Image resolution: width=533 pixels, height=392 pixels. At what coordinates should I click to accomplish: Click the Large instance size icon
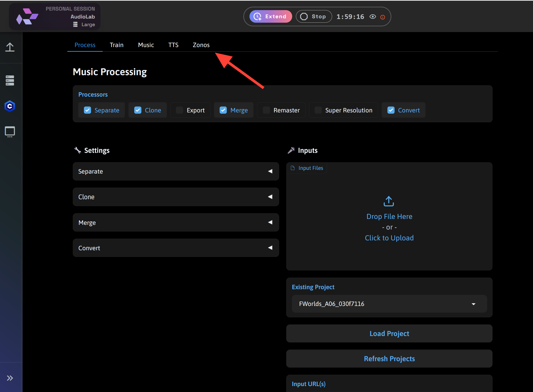coord(76,24)
